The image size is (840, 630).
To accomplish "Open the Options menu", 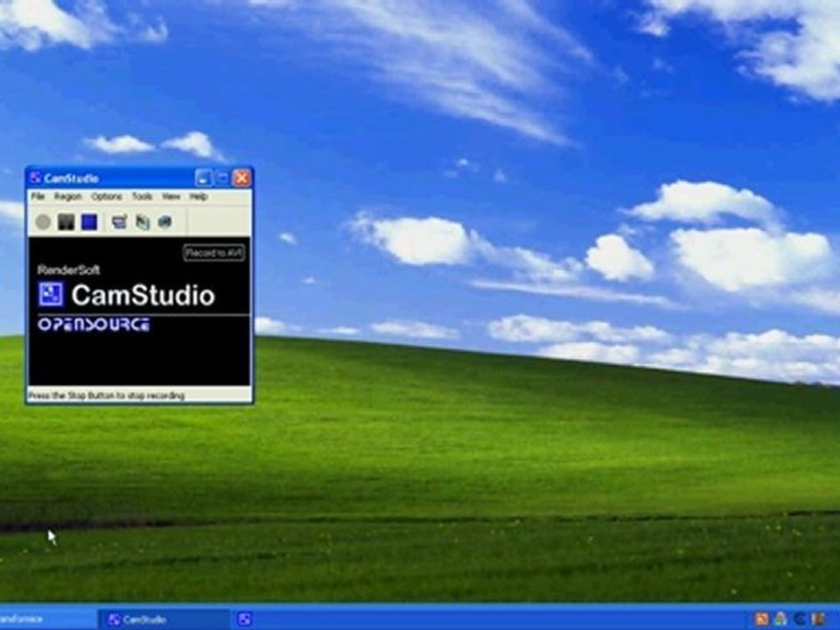I will tap(107, 197).
